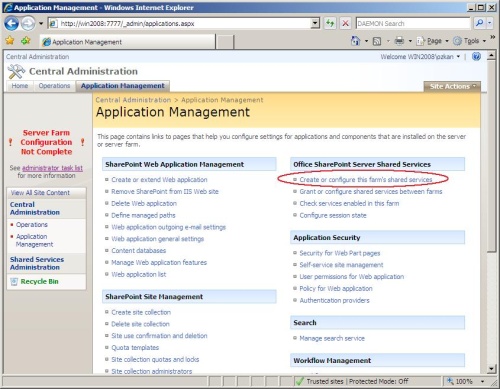
Task: Click Create or extend Web application
Action: [159, 180]
